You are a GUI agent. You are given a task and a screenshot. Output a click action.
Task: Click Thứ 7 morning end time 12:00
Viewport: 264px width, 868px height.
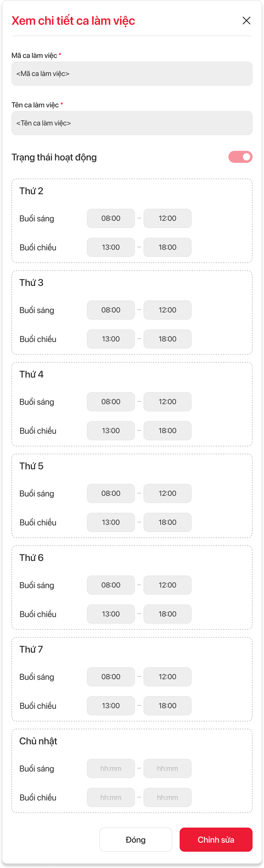click(x=167, y=676)
